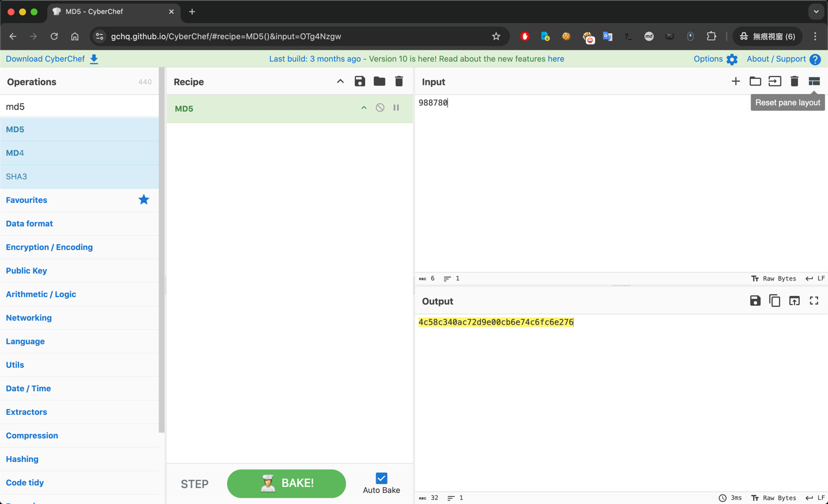
Task: Reload the CyberChef page
Action: pyautogui.click(x=54, y=36)
